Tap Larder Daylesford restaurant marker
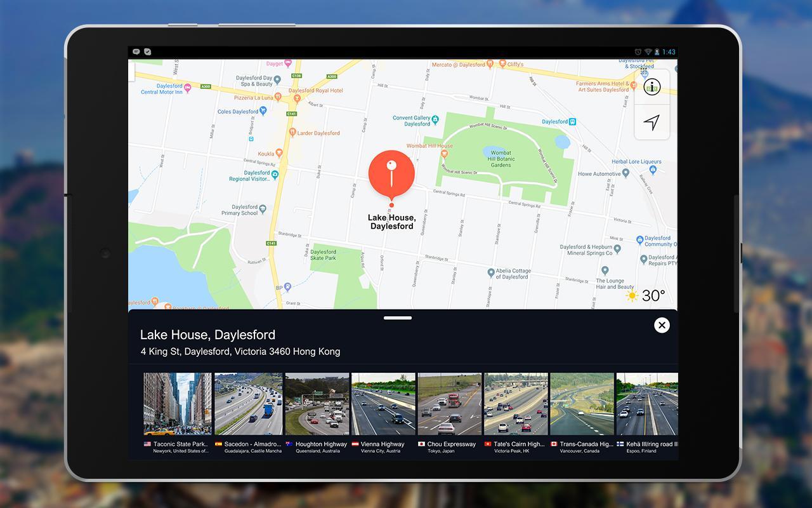Image resolution: width=812 pixels, height=508 pixels. [x=292, y=133]
